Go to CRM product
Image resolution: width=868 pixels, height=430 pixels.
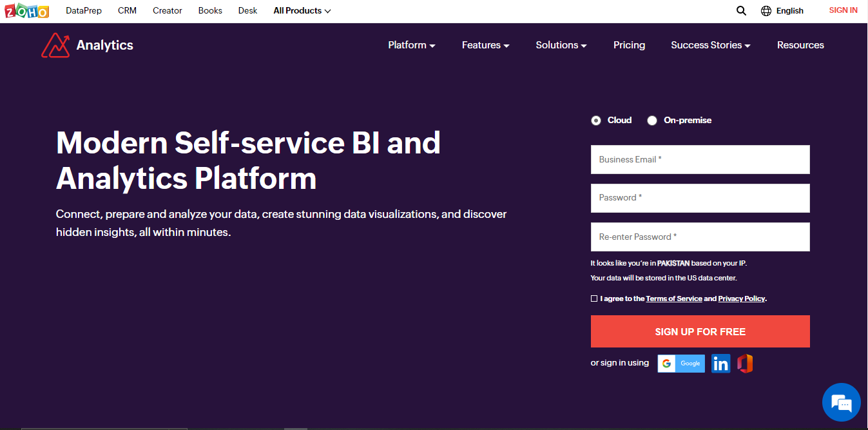(x=127, y=10)
